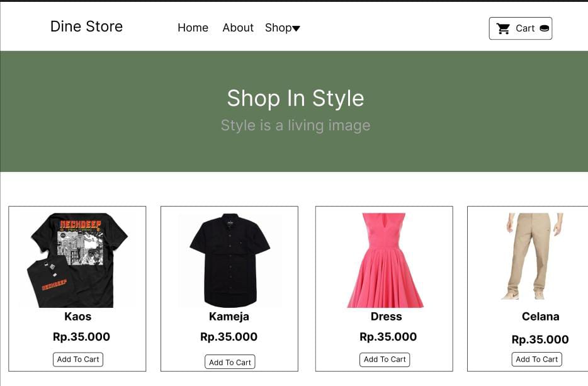Add the Dress to cart
Screen dimensions: 588x386
(385, 360)
